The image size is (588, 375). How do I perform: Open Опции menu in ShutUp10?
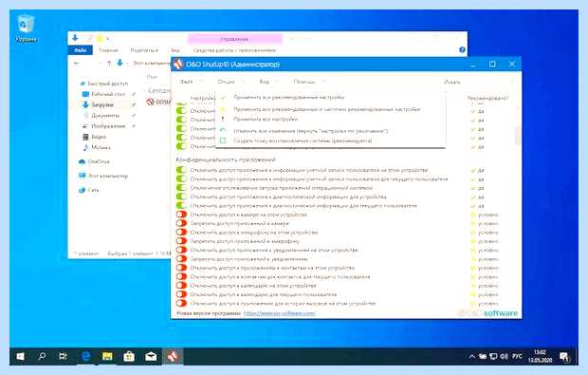tap(226, 82)
